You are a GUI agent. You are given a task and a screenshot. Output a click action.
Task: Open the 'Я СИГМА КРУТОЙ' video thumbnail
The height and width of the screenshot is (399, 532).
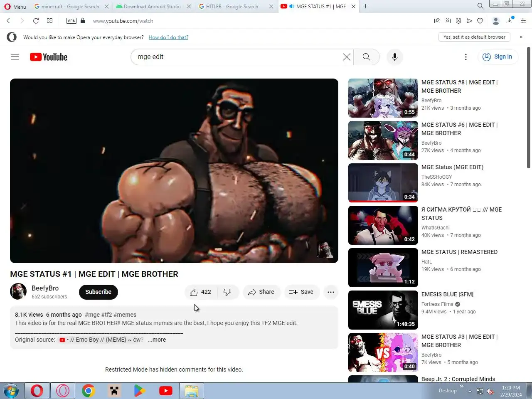383,225
